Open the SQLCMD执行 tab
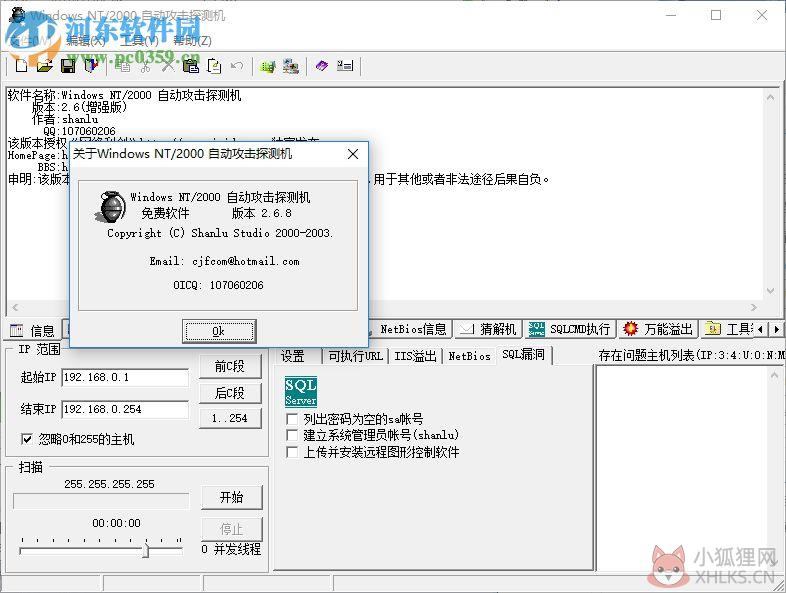Screen dimensions: 786x593 pos(570,329)
